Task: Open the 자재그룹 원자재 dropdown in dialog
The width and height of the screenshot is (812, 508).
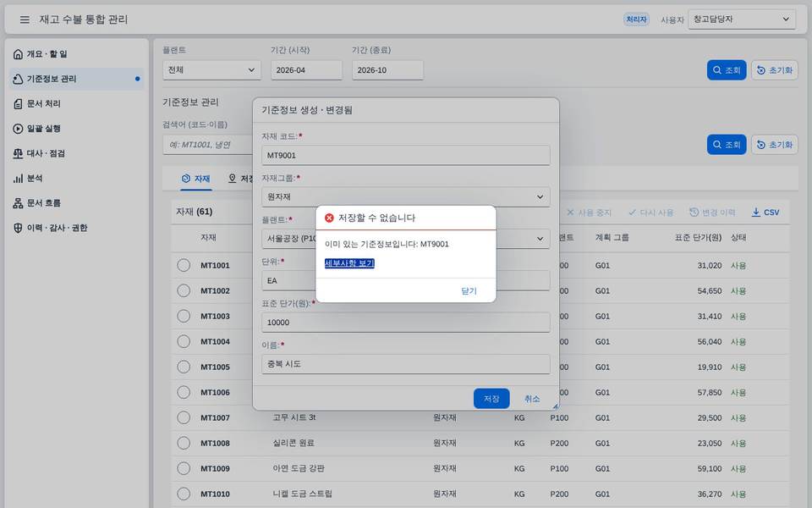Action: (405, 197)
